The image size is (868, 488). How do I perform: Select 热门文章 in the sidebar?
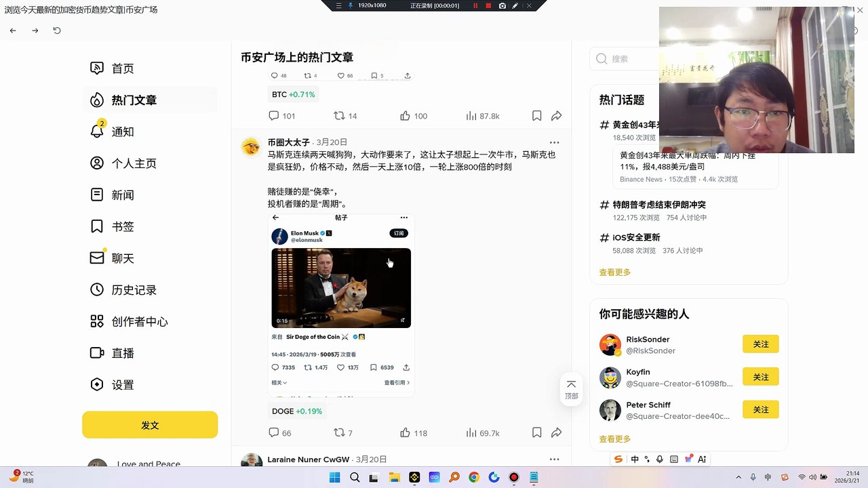(x=150, y=100)
